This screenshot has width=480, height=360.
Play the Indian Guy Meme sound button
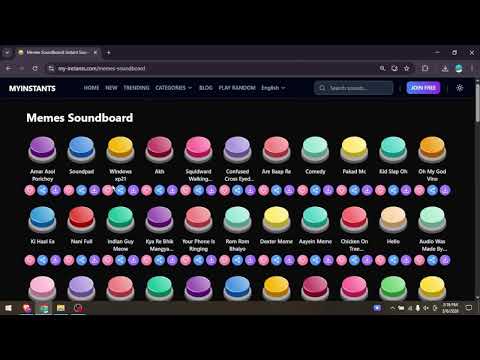coord(120,219)
